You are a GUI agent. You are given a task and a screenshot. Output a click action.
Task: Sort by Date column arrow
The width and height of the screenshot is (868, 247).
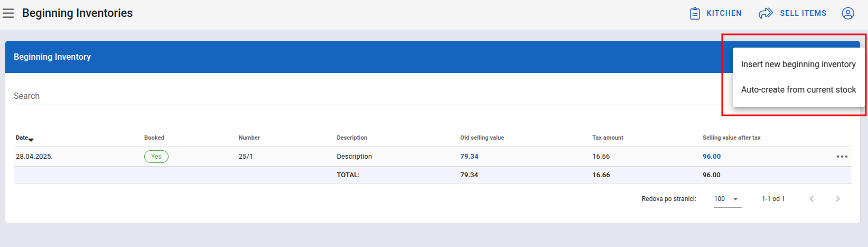31,140
